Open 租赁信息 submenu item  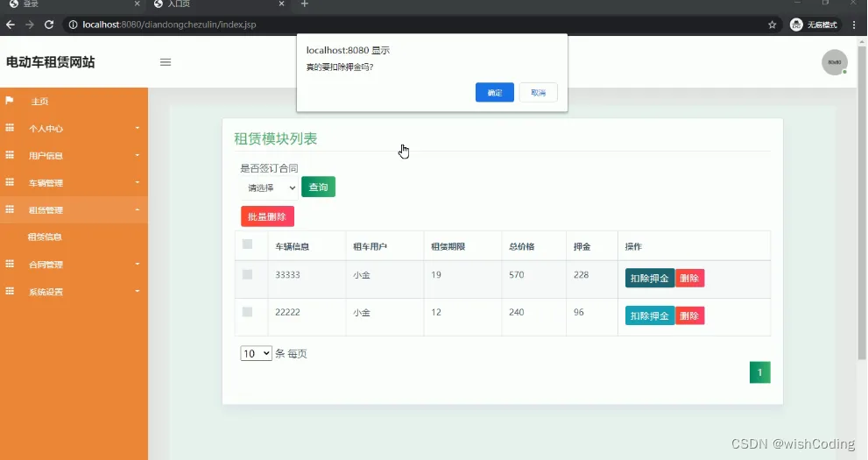coord(45,237)
